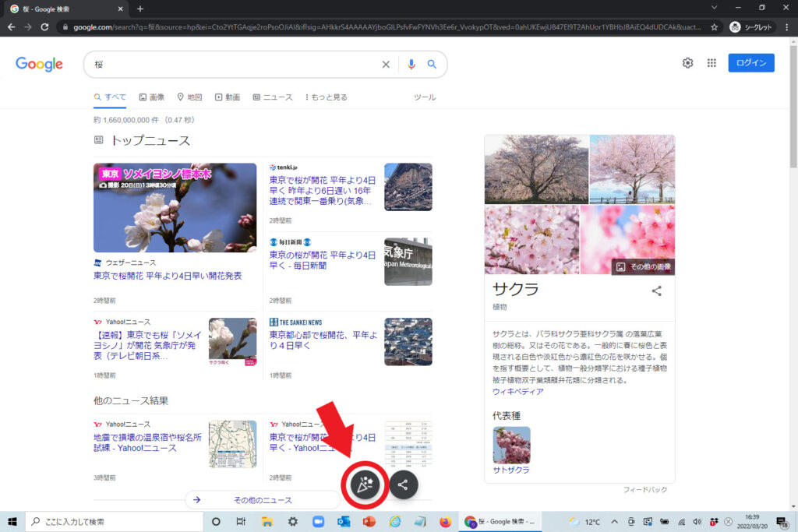Click the magnifier search submit icon
Image resolution: width=798 pixels, height=532 pixels.
click(x=432, y=65)
